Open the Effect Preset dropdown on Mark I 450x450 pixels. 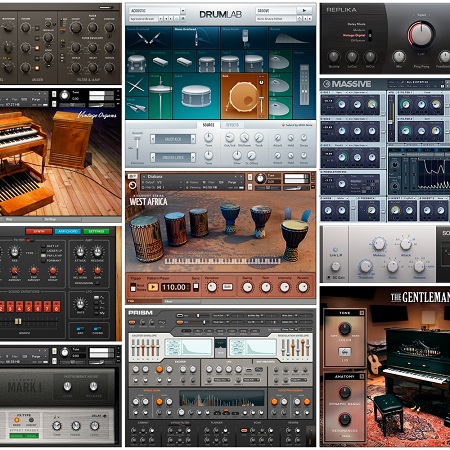(x=24, y=435)
